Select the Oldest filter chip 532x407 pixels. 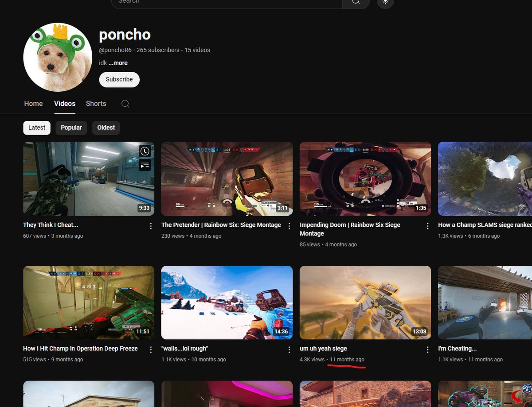click(x=106, y=128)
